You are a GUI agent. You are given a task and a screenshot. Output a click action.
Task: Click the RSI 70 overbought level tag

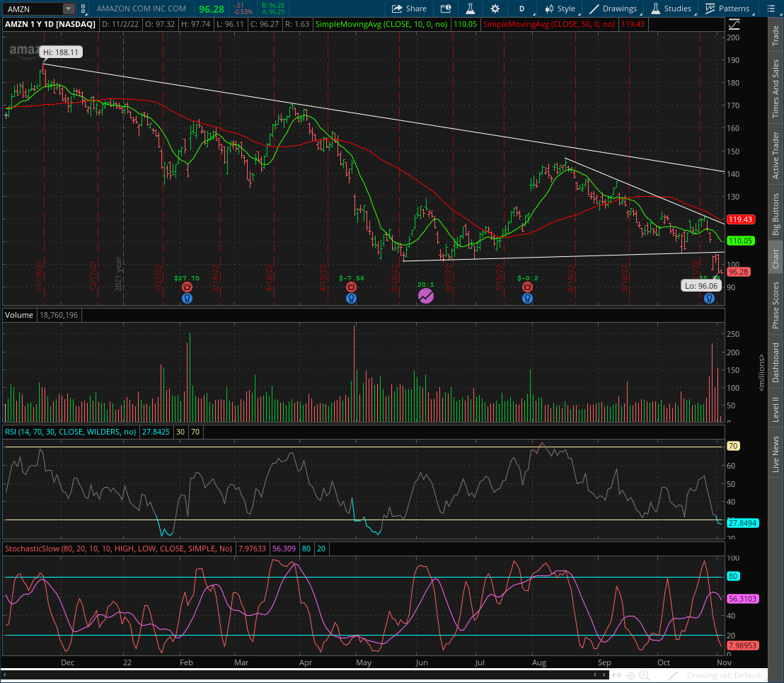733,446
